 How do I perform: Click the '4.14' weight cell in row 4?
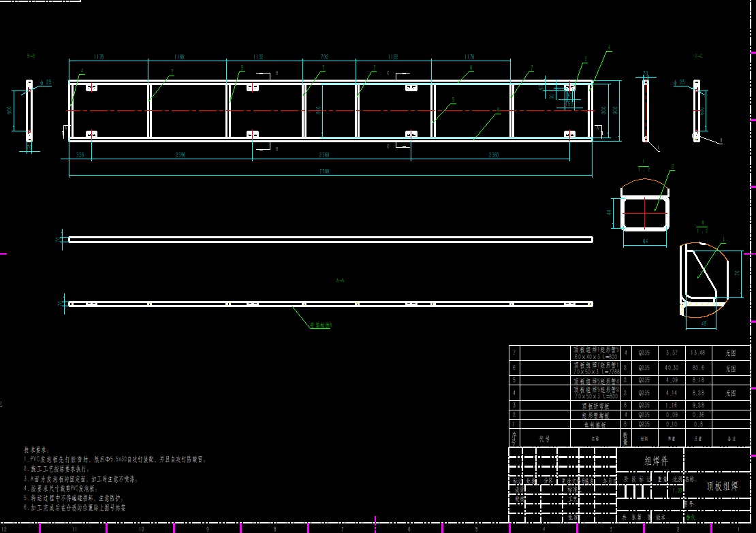tap(672, 393)
